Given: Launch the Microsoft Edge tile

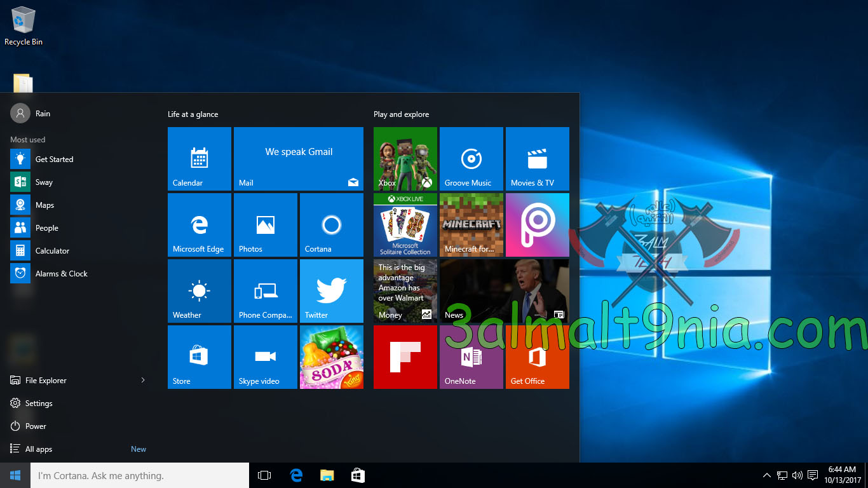Looking at the screenshot, I should (200, 225).
